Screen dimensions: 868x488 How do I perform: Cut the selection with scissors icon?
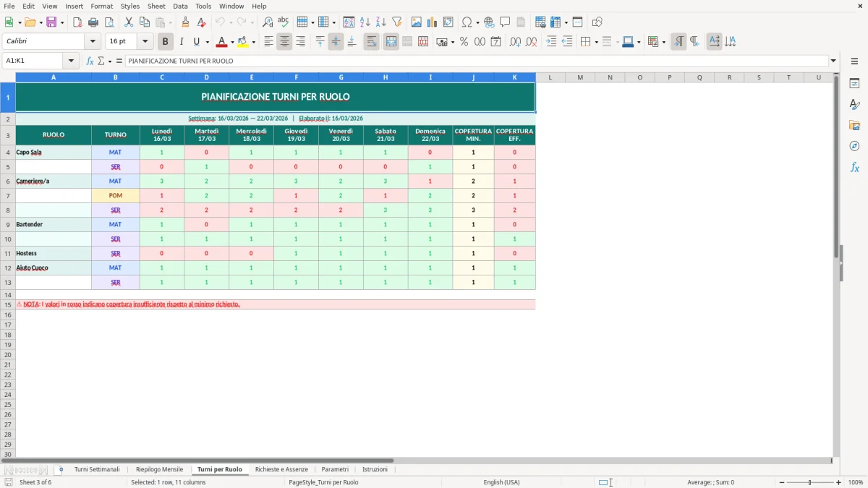(129, 22)
